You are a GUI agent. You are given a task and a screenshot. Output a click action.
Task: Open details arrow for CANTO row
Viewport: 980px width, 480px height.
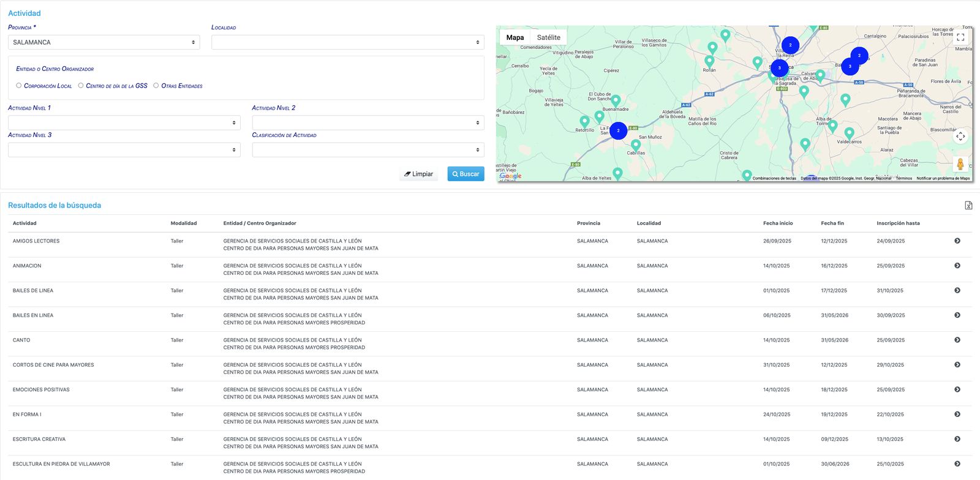coord(957,340)
